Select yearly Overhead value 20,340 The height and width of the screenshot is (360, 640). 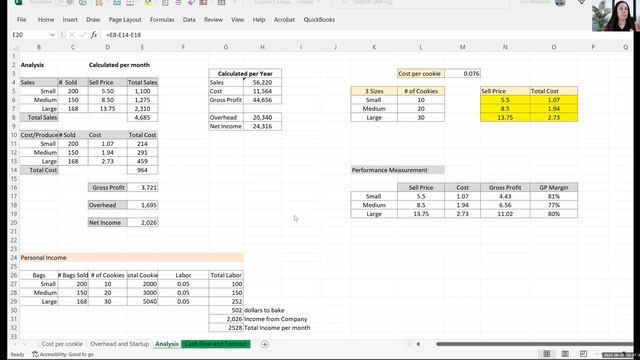(x=262, y=118)
